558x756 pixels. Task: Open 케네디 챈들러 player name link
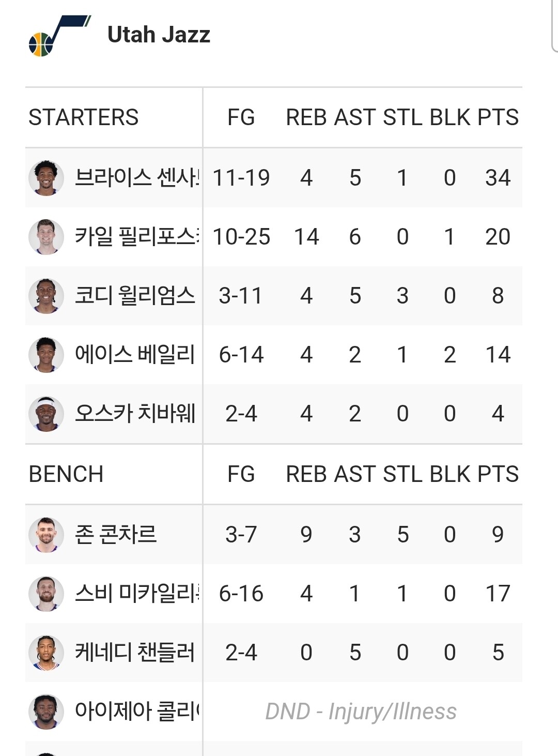[x=135, y=653]
